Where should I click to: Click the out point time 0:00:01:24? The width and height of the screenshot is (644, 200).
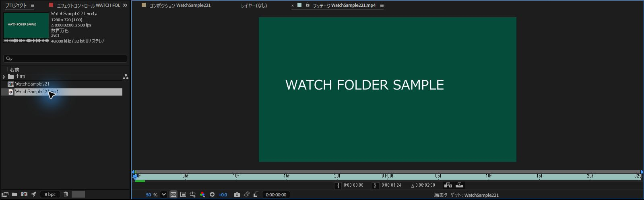point(391,185)
